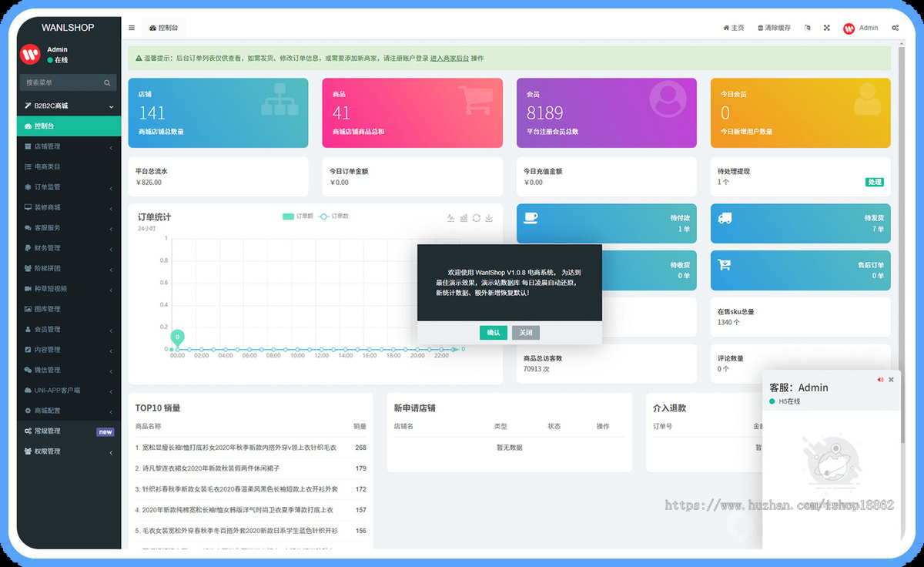The image size is (924, 567).
Task: Click the fullscreen icon in top bar
Action: pos(826,28)
